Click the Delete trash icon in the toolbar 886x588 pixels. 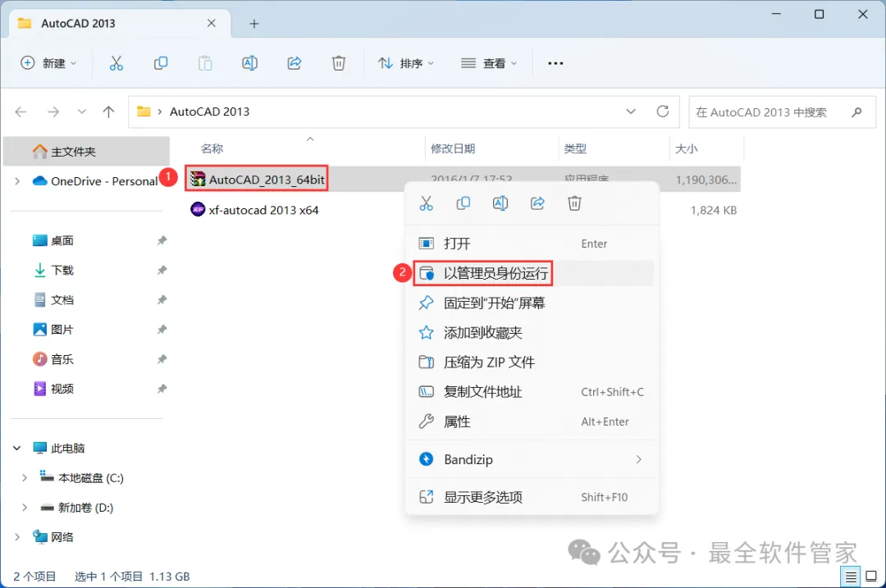click(x=339, y=63)
